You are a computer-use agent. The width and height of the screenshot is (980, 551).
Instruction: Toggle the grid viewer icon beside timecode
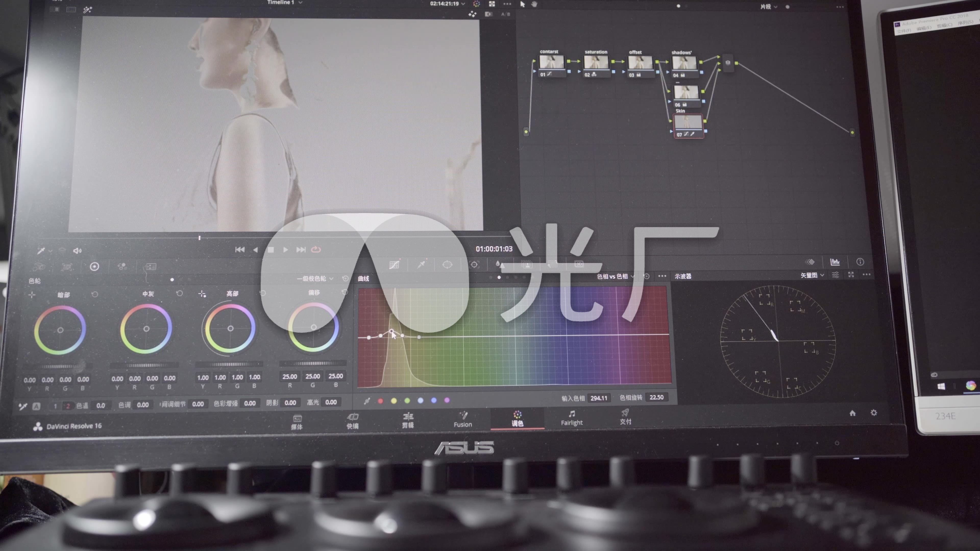point(492,4)
